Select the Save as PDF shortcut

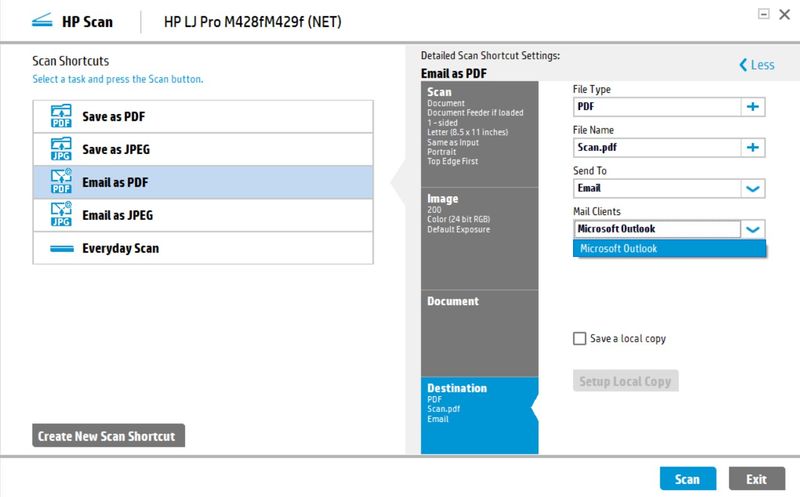pyautogui.click(x=203, y=116)
